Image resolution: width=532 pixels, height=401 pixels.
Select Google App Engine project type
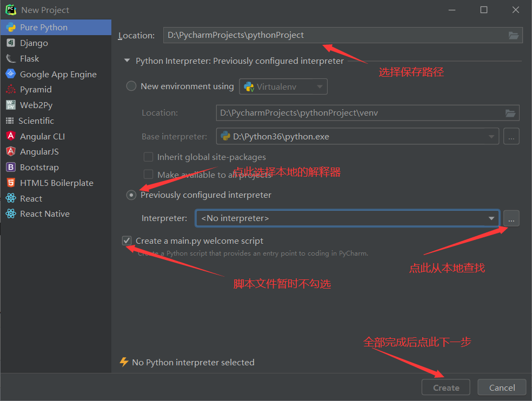click(56, 74)
